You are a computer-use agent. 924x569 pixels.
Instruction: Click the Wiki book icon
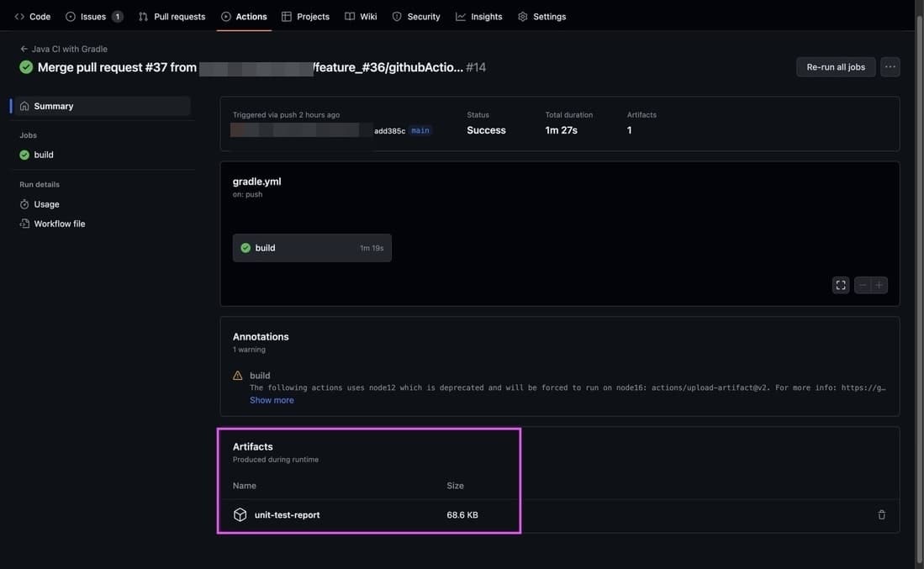click(350, 17)
